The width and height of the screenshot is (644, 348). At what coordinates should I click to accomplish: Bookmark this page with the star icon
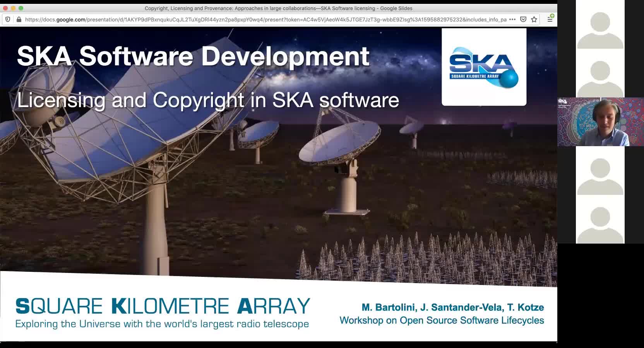[x=533, y=19]
